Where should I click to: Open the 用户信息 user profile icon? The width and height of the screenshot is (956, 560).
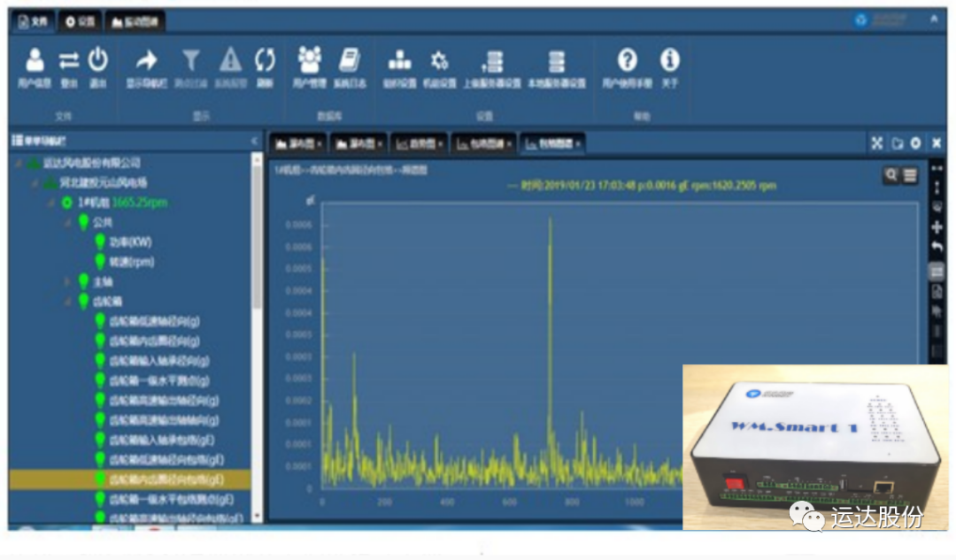(x=35, y=60)
